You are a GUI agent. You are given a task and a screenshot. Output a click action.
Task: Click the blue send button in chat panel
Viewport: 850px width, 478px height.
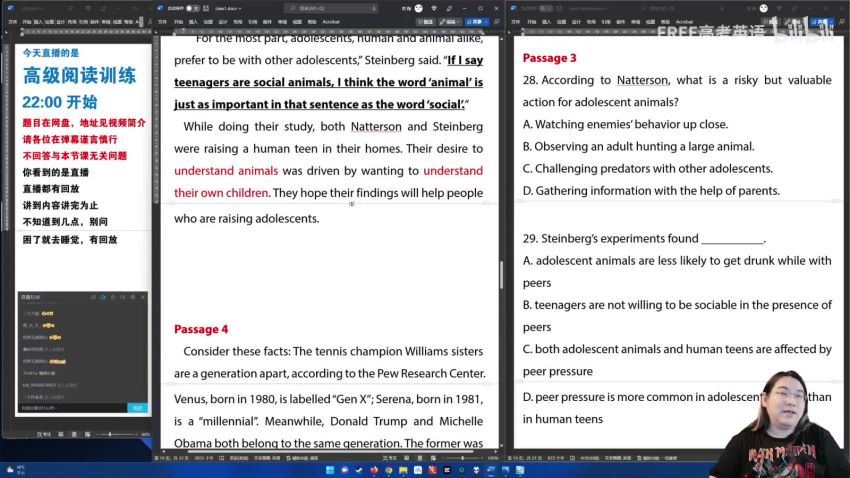pyautogui.click(x=137, y=408)
